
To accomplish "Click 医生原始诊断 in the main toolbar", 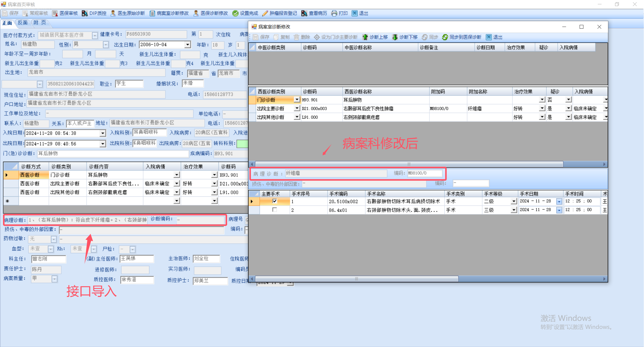I will 128,13.
